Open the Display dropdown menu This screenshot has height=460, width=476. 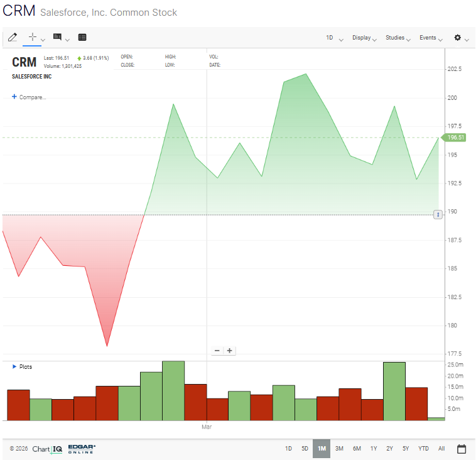364,38
